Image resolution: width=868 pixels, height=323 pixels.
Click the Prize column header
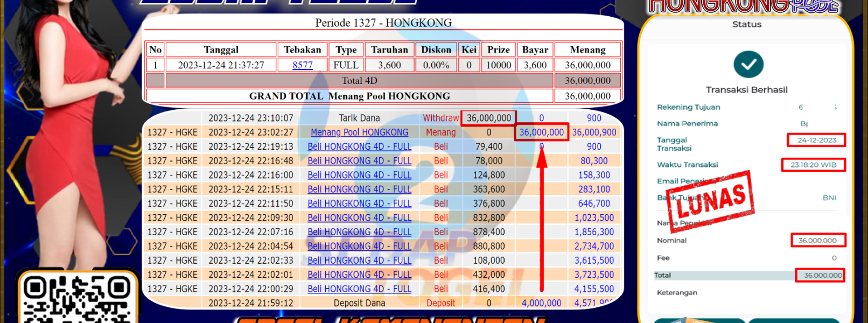(x=499, y=50)
